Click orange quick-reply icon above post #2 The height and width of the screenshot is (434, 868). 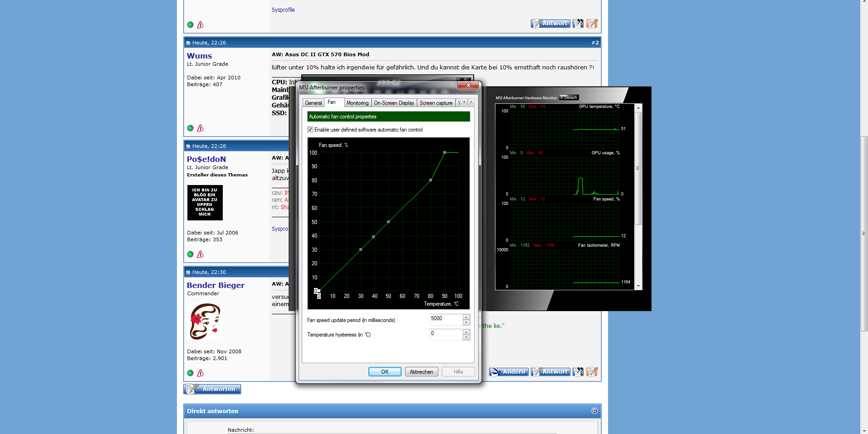pos(592,24)
